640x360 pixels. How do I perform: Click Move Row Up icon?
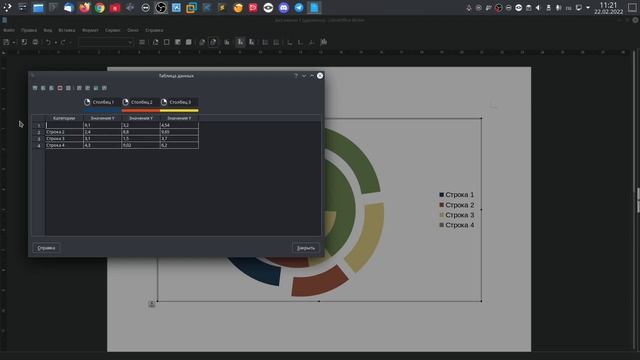(x=96, y=88)
